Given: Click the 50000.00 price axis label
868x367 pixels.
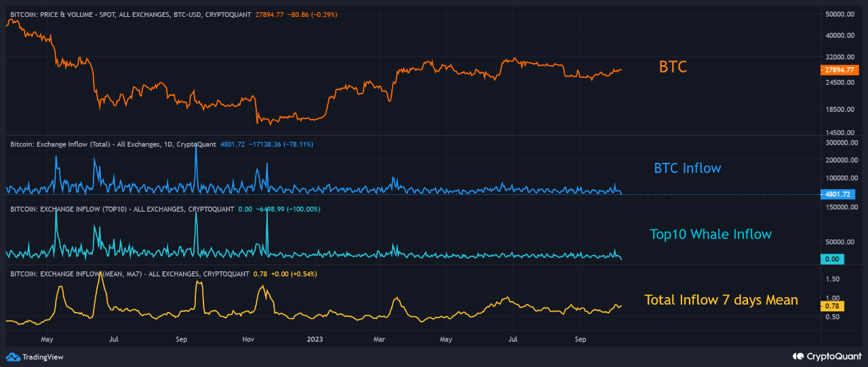Looking at the screenshot, I should tap(838, 14).
